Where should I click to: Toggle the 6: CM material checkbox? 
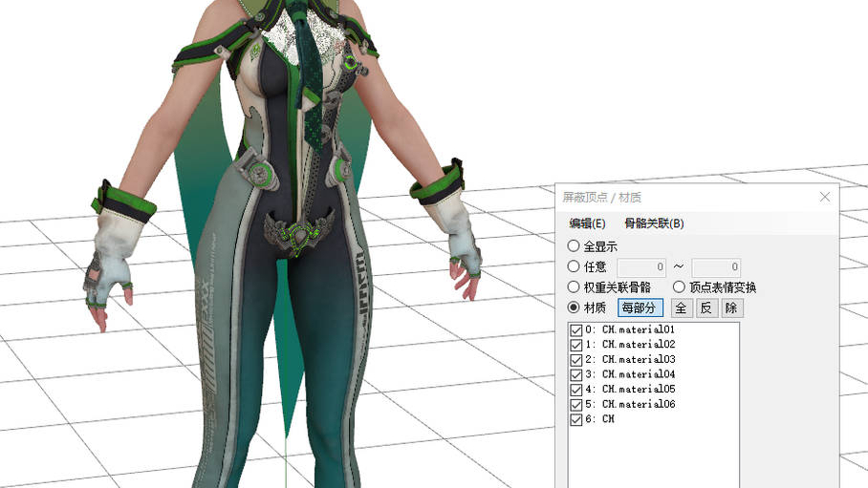(576, 419)
